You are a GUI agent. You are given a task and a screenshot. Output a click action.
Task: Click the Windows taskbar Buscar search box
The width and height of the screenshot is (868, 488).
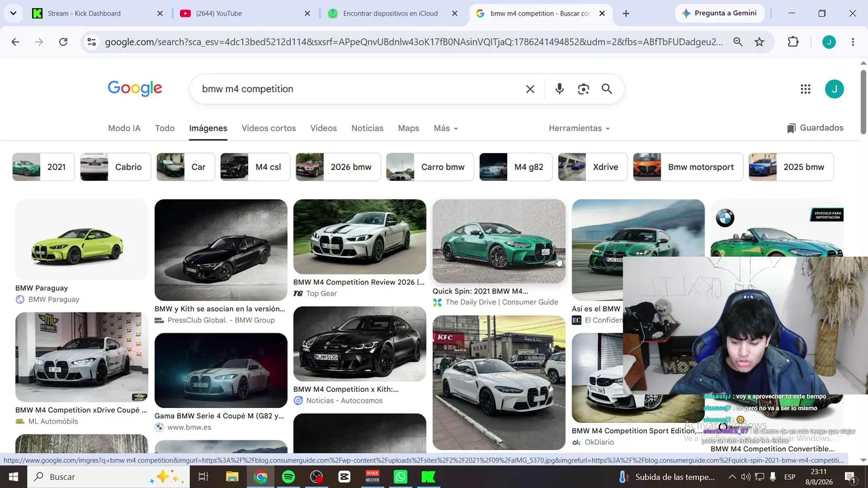point(108,477)
